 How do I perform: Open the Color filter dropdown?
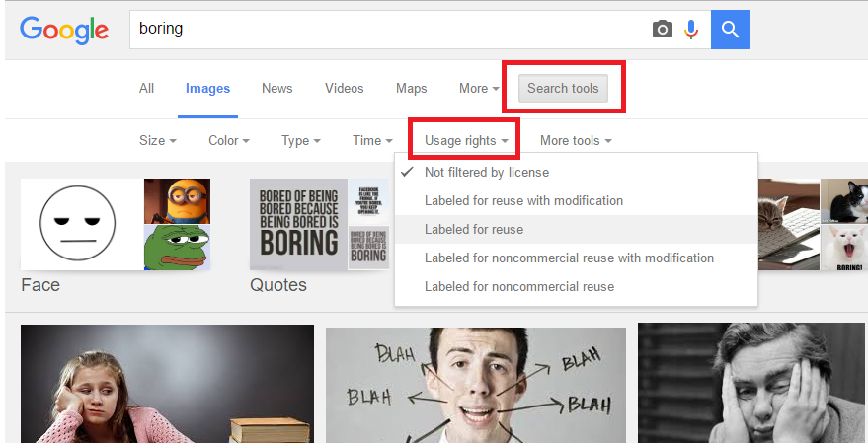pyautogui.click(x=229, y=140)
